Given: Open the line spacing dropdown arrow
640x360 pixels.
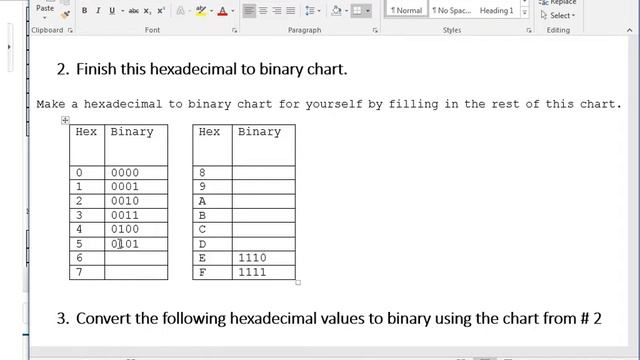Looking at the screenshot, I should 319,11.
